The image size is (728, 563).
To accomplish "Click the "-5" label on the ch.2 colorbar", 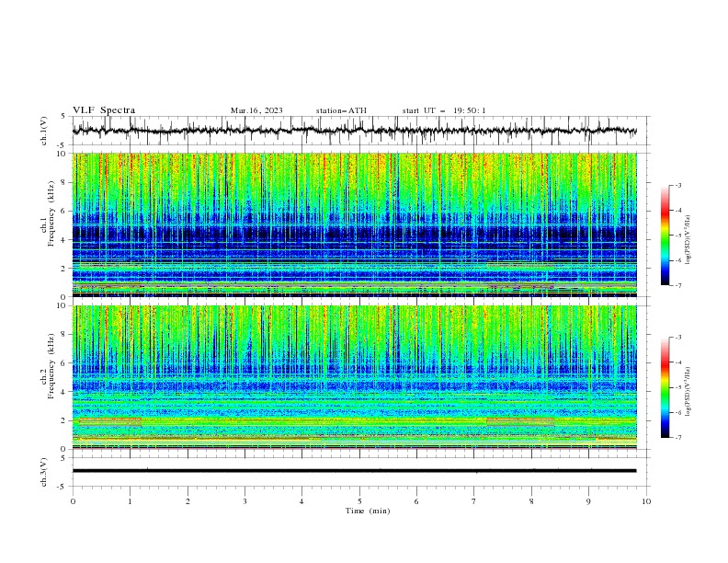I will (678, 387).
